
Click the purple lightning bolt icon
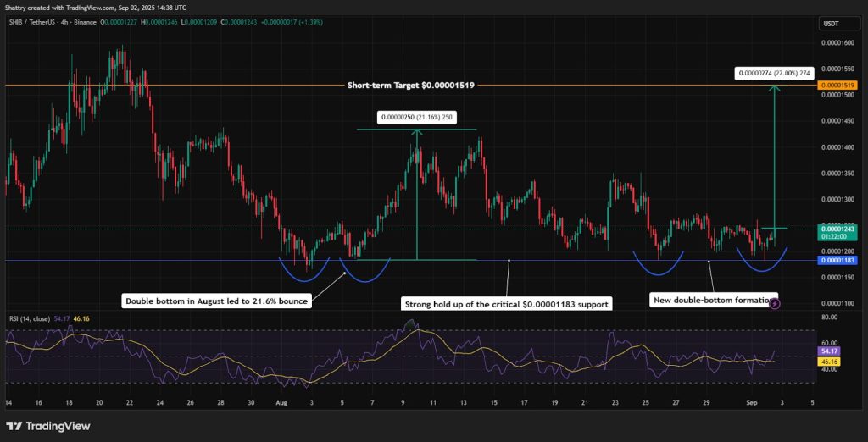(776, 303)
